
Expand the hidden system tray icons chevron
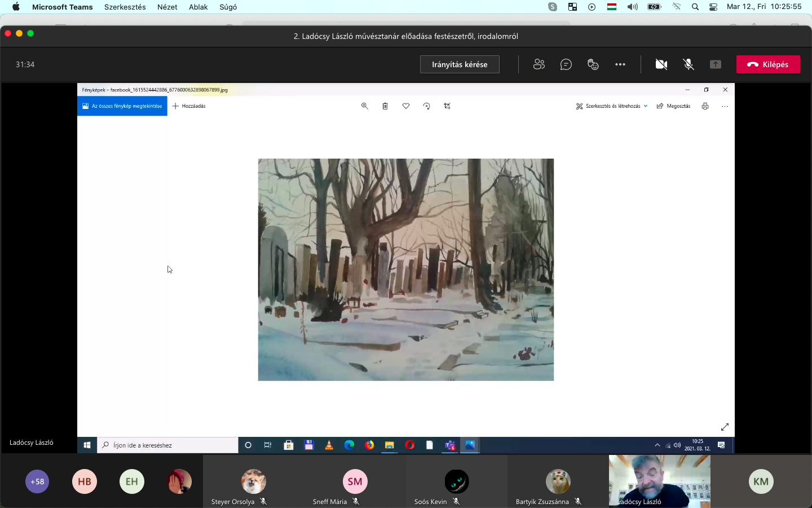(657, 445)
